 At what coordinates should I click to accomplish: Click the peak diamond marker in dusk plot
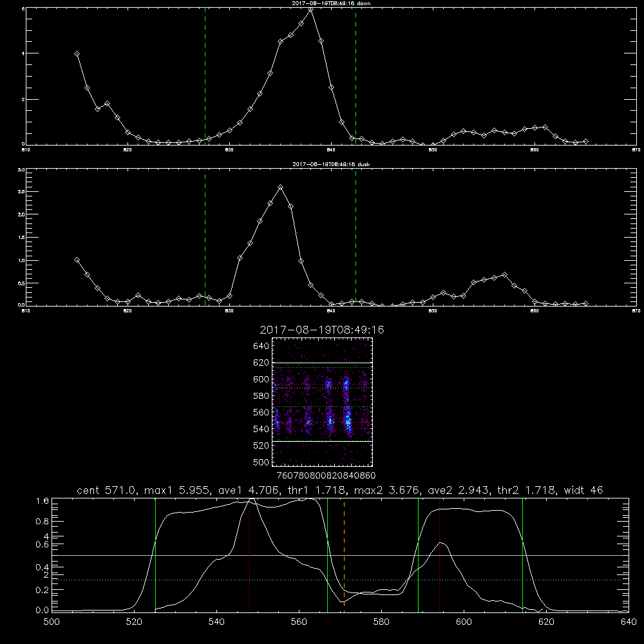tap(281, 187)
